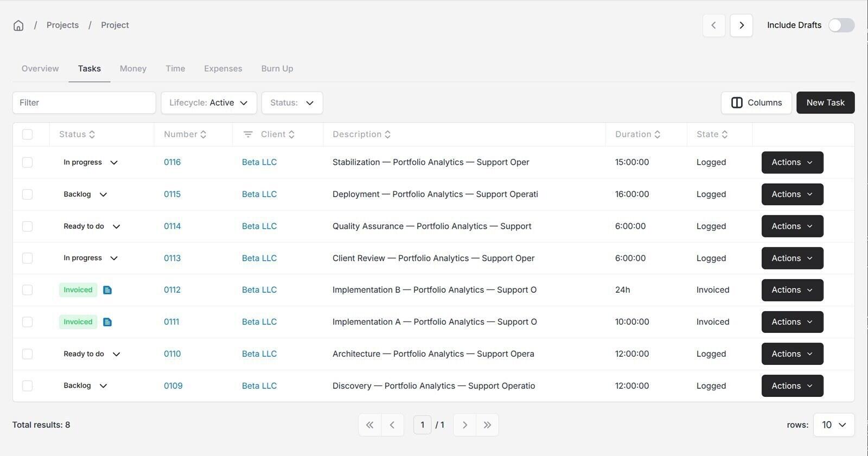Check the box for task 0112
868x456 pixels.
(27, 290)
